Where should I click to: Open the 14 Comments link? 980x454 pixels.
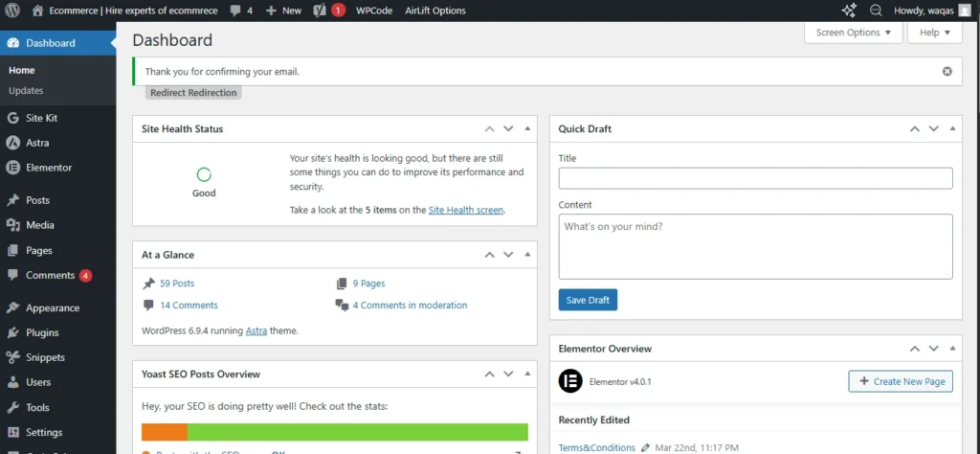189,306
